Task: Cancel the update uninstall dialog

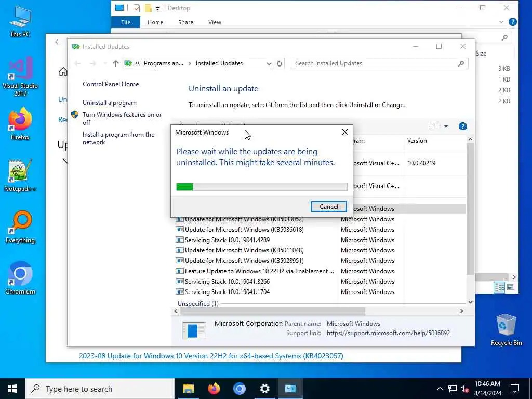Action: [328, 207]
